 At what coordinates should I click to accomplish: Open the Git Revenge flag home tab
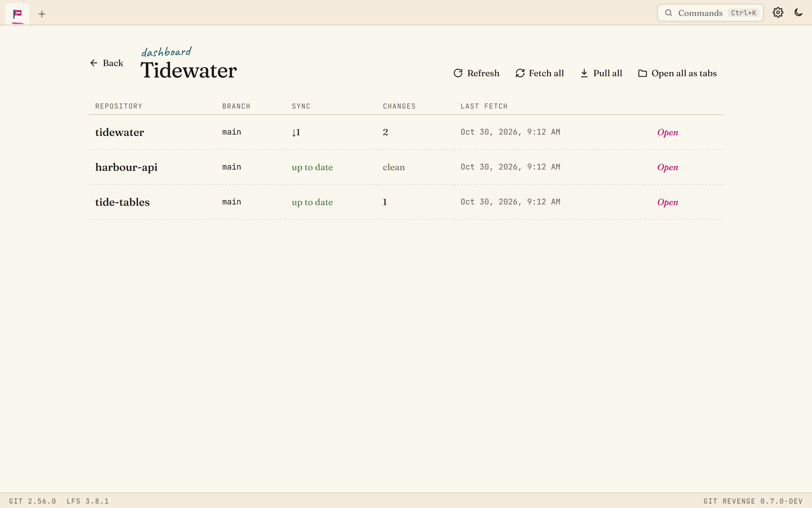coord(17,14)
